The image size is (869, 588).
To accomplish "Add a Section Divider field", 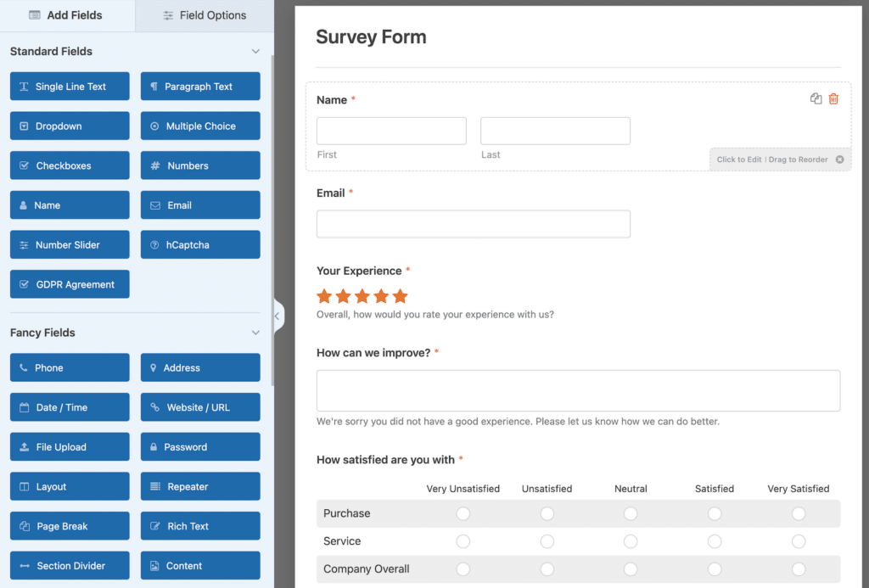I will point(69,565).
